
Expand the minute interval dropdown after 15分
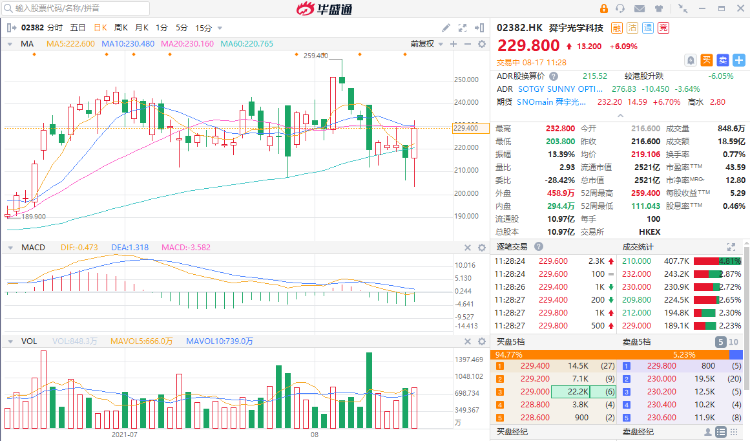click(218, 28)
